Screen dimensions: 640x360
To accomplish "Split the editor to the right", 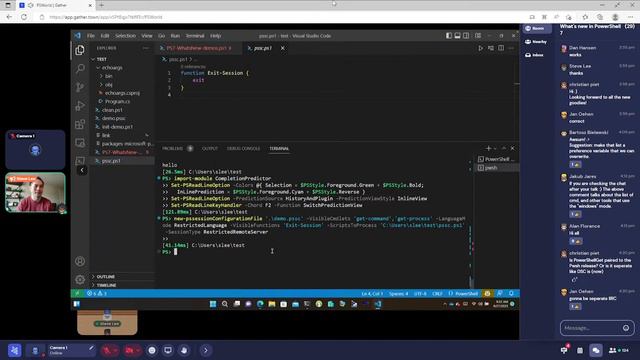I will pyautogui.click(x=501, y=48).
